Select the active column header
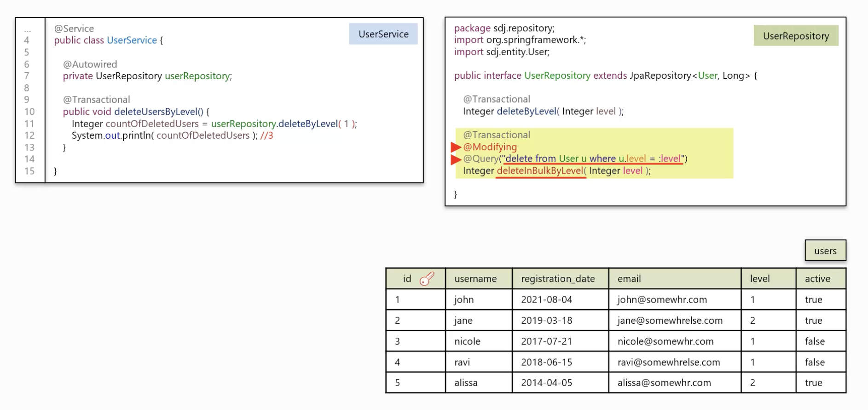 [821, 279]
